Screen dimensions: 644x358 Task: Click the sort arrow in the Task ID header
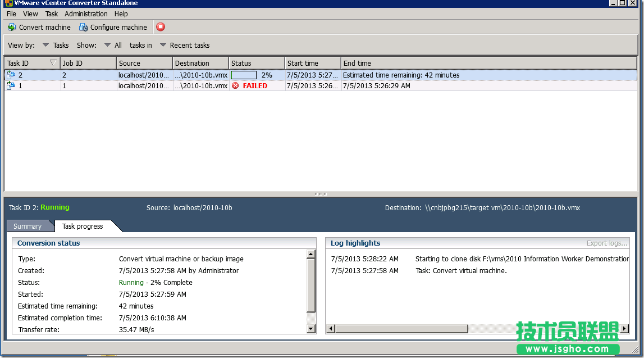52,62
